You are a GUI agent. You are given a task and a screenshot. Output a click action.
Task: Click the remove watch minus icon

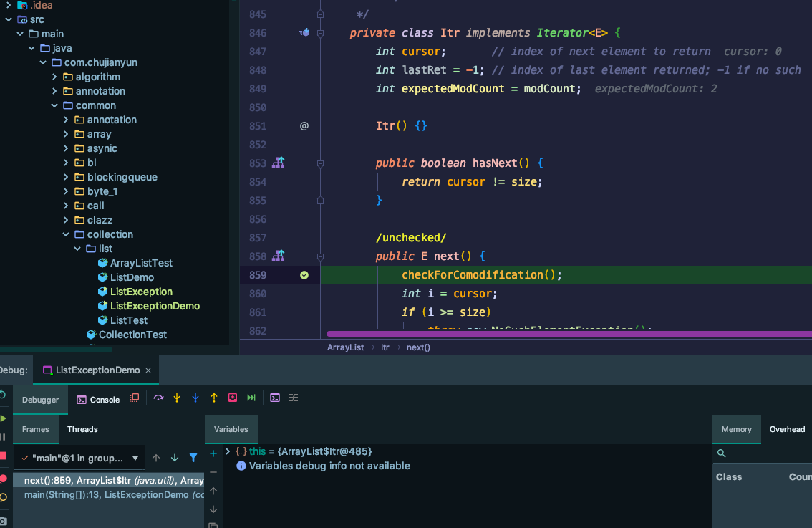(x=213, y=472)
